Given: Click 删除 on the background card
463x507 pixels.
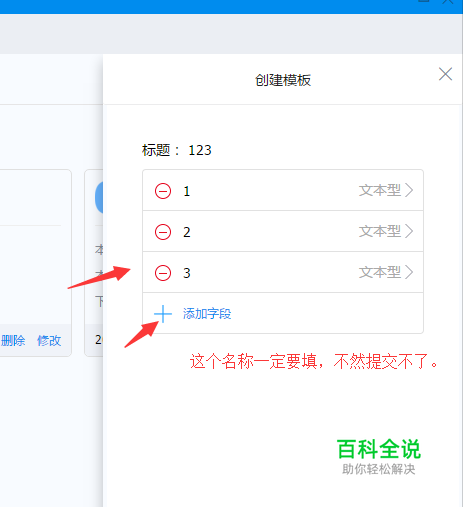Looking at the screenshot, I should [x=13, y=341].
